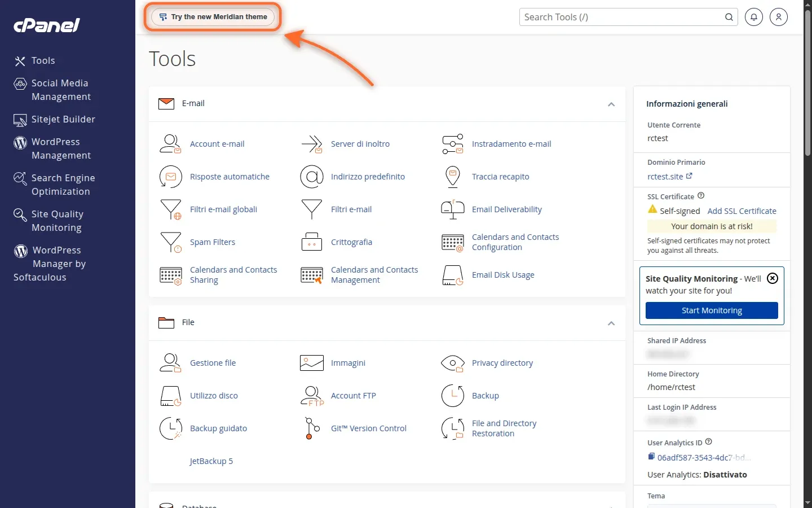The width and height of the screenshot is (812, 508).
Task: Open the Account e-mail icon
Action: [170, 144]
